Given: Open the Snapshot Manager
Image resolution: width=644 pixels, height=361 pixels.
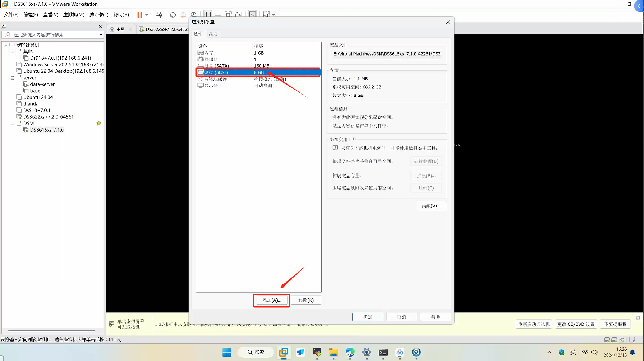Looking at the screenshot, I should 194,14.
